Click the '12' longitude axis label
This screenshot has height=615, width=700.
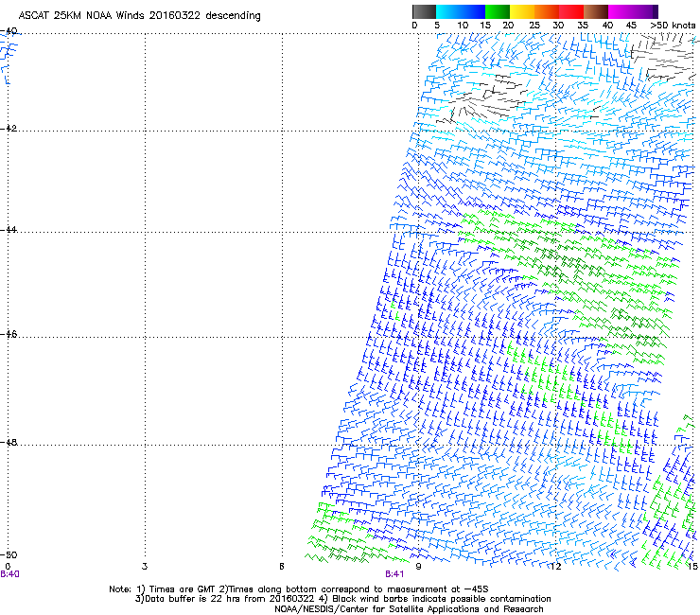pyautogui.click(x=556, y=567)
